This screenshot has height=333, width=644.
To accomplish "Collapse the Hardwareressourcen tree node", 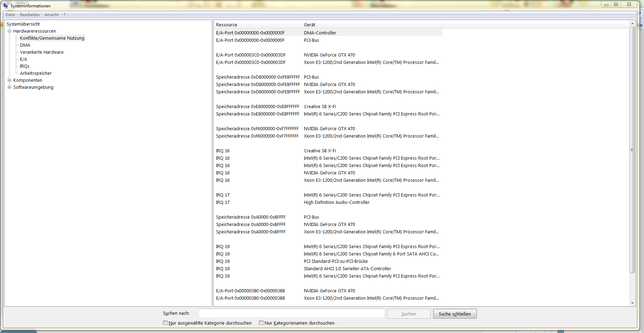I will [9, 31].
